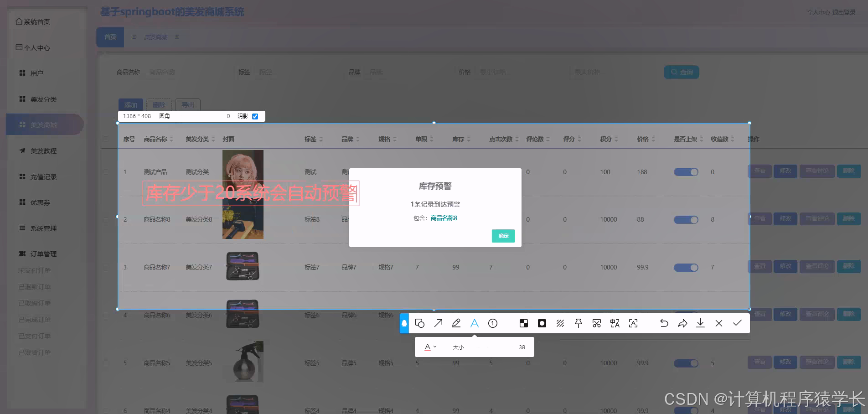The image size is (868, 414).
Task: Select the pencil freehand drawing tool
Action: pos(456,323)
